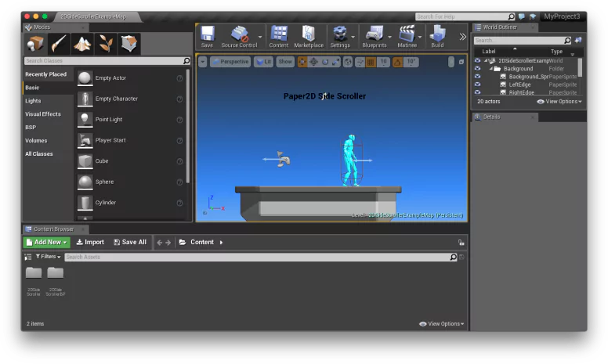Toggle visibility of Background_Sprite actor
This screenshot has width=608, height=364.
[477, 77]
